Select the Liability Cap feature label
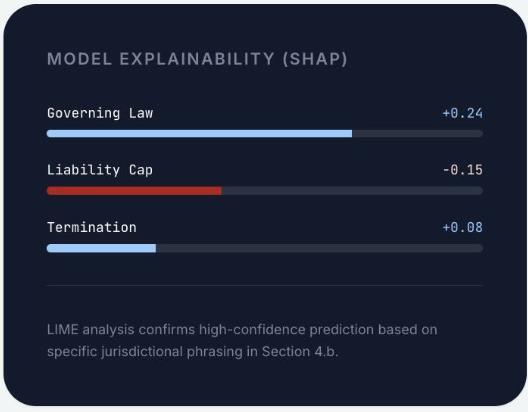Image resolution: width=528 pixels, height=412 pixels. pos(100,170)
